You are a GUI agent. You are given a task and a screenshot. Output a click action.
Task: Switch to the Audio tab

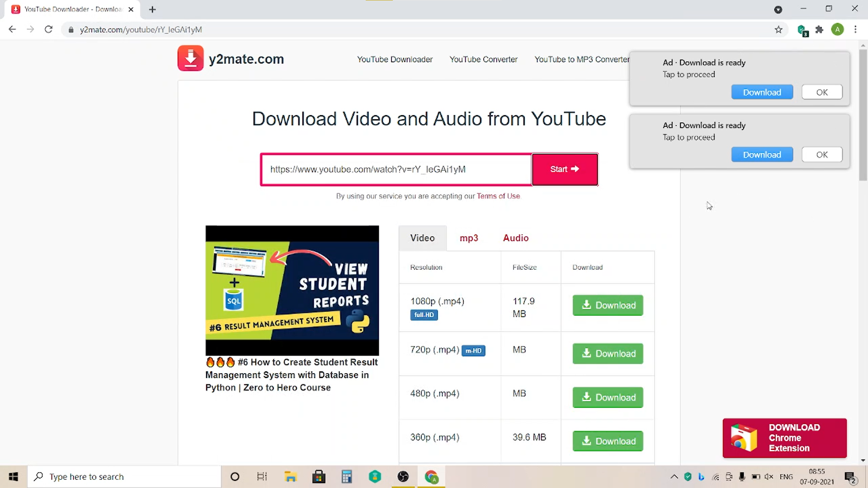pyautogui.click(x=515, y=238)
